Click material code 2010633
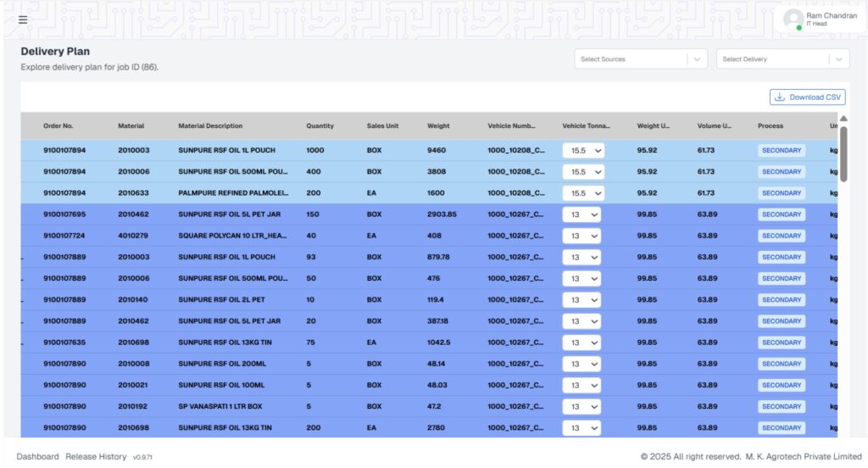Viewport: 868px width, 468px height. 133,193
